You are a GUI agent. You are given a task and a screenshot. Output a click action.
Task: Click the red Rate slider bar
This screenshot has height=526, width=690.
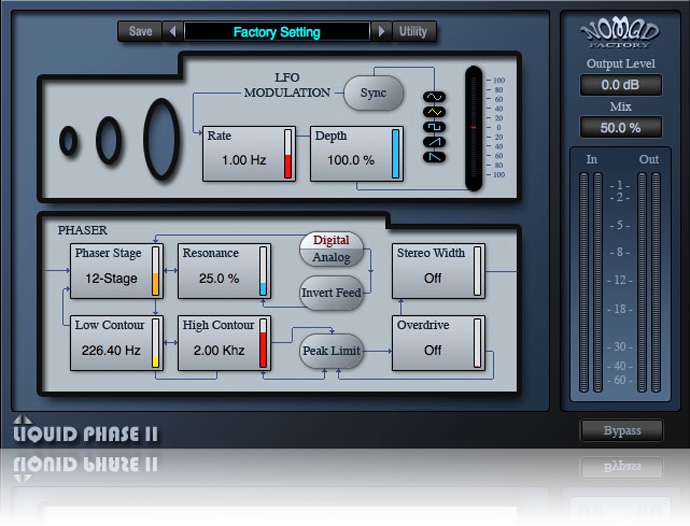[x=288, y=154]
